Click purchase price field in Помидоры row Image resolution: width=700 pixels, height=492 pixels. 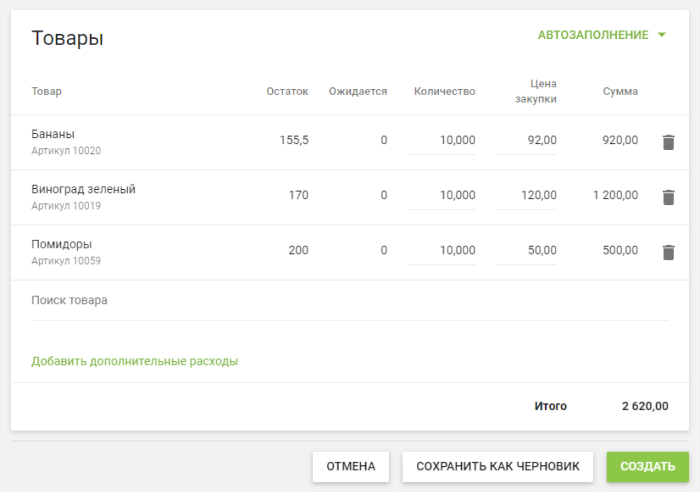coord(526,251)
